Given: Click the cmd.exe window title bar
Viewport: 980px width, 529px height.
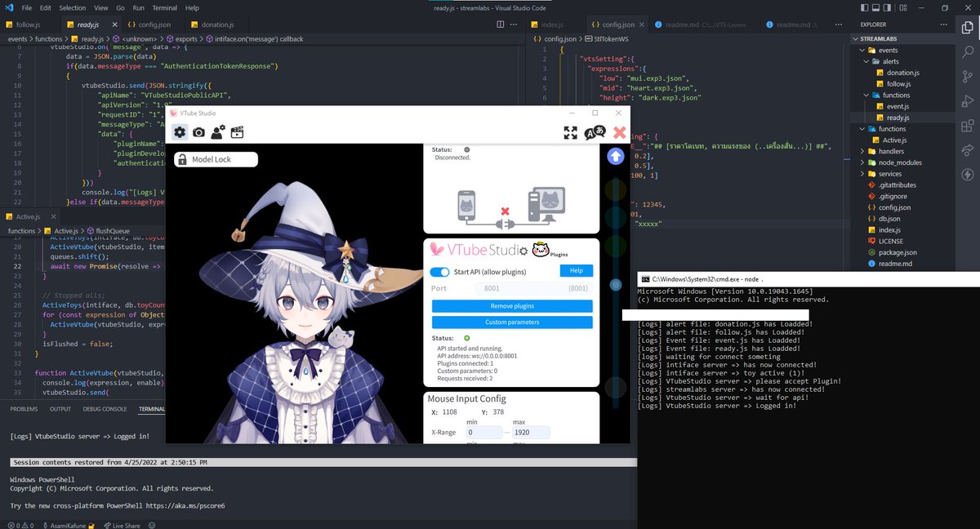Looking at the screenshot, I should (x=808, y=278).
